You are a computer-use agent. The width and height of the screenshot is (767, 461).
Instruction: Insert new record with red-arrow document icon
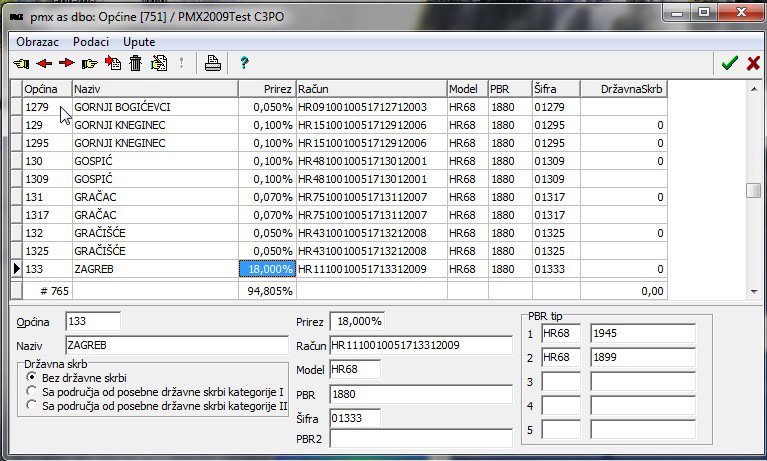pyautogui.click(x=113, y=63)
